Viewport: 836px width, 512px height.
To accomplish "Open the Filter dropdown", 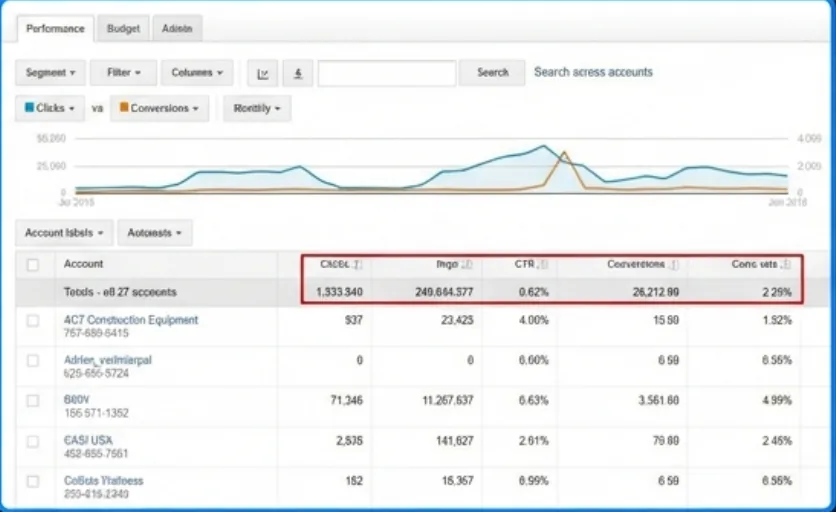I will pyautogui.click(x=124, y=73).
